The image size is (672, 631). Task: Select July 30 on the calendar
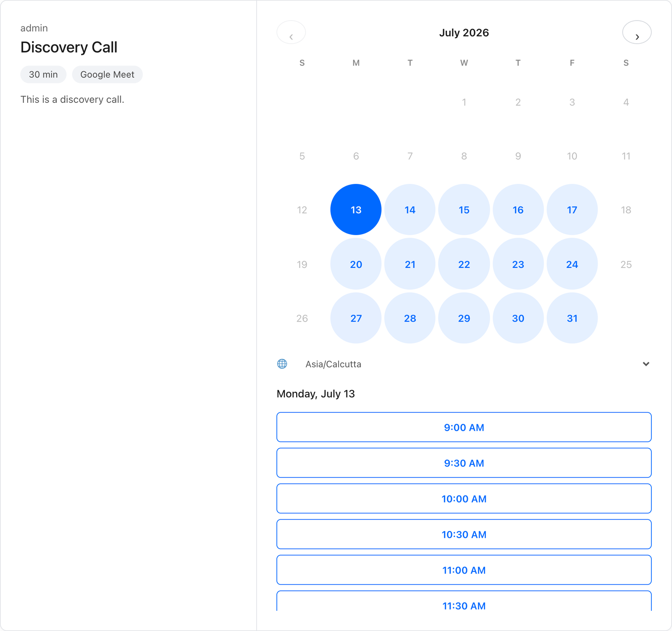coord(518,318)
